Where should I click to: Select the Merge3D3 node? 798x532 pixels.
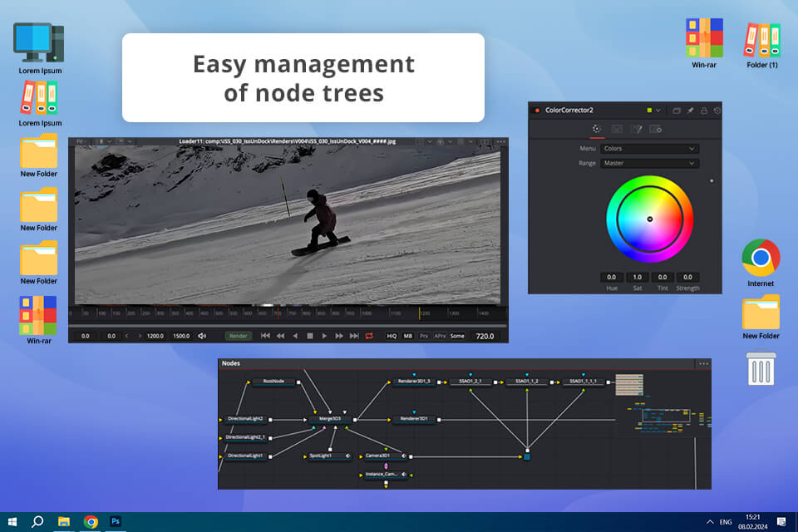[330, 419]
